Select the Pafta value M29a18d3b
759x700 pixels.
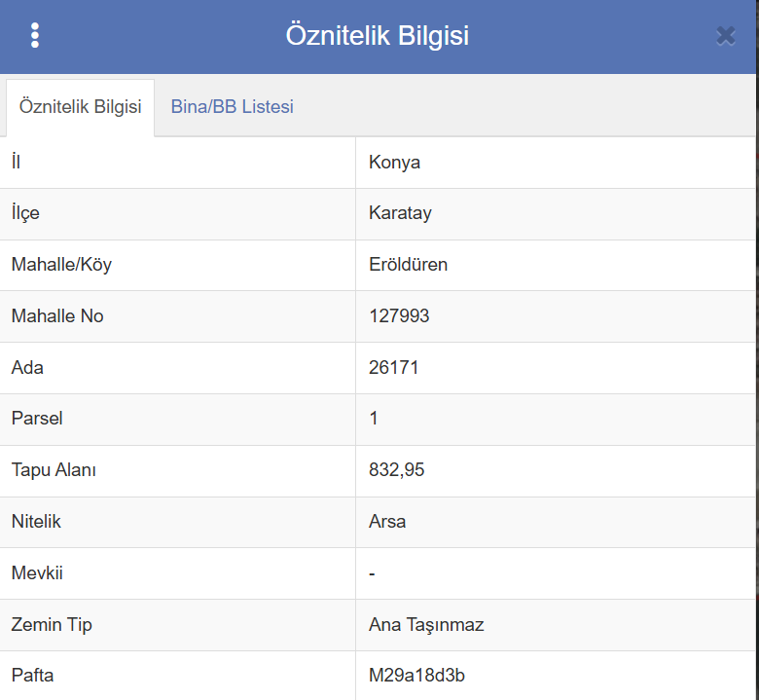point(416,676)
